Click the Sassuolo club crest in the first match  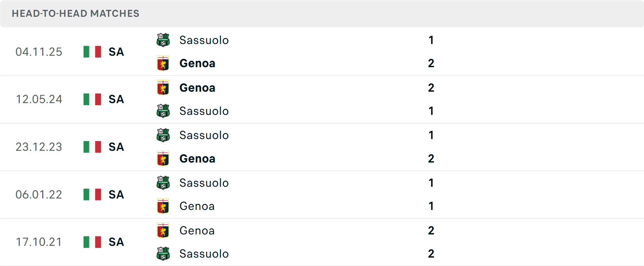coord(163,40)
